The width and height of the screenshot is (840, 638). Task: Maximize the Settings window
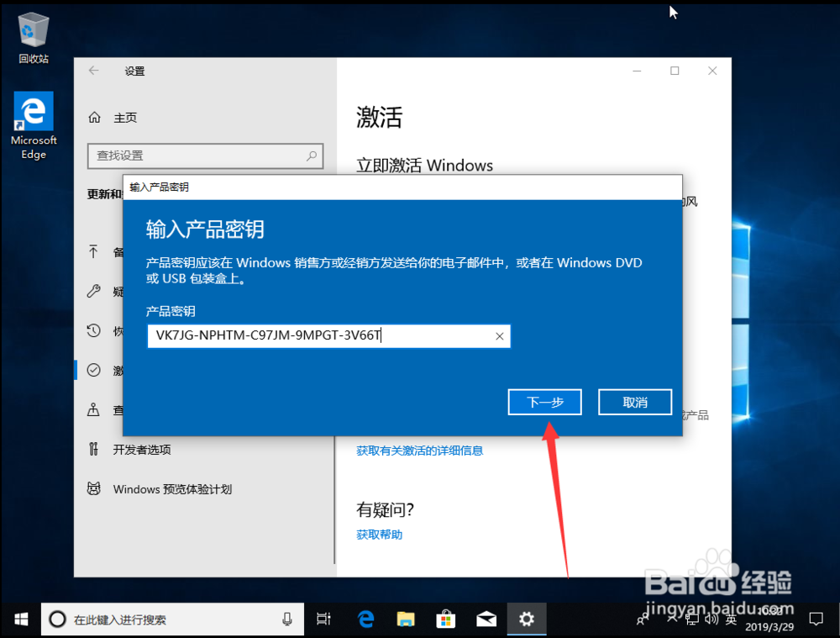point(675,71)
